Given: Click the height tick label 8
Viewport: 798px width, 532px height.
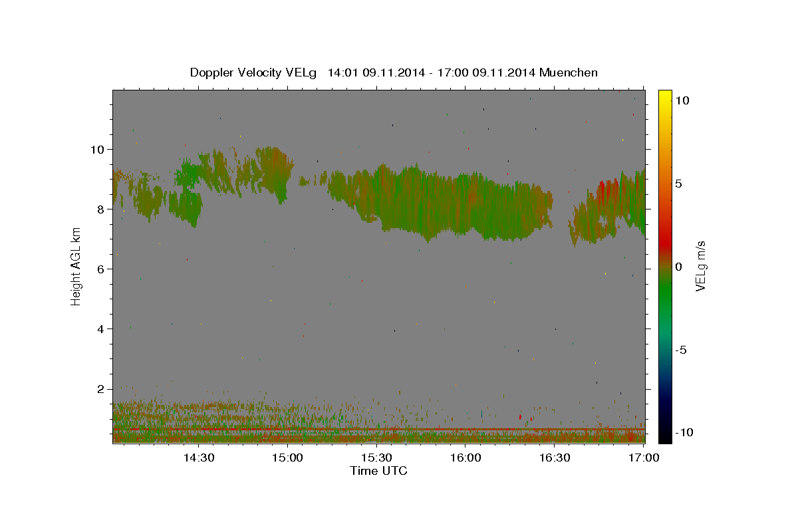Looking at the screenshot, I should [100, 209].
